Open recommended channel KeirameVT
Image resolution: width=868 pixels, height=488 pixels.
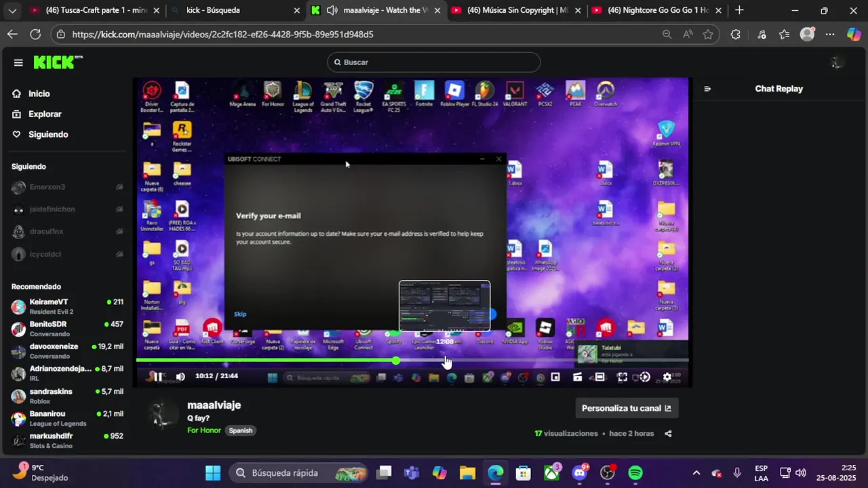click(66, 306)
